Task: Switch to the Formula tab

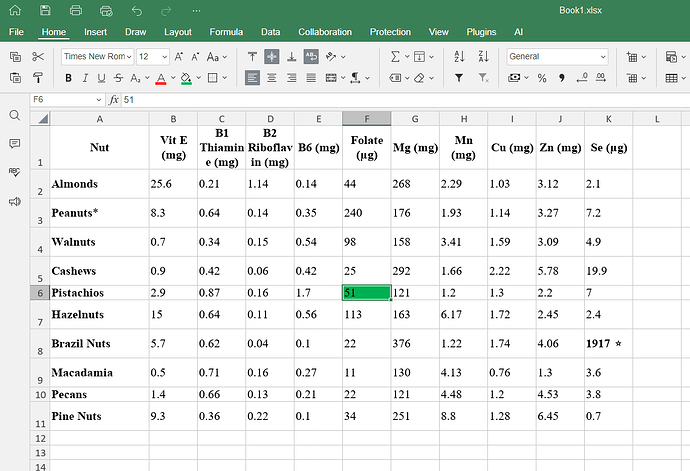Action: click(226, 32)
